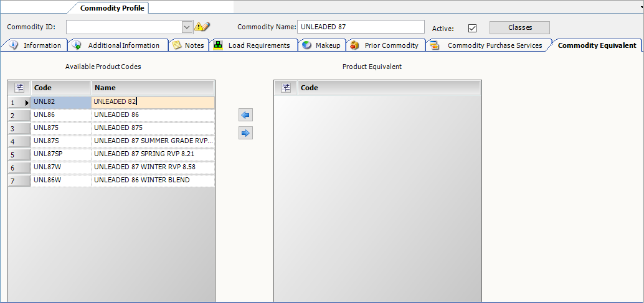The width and height of the screenshot is (644, 303).
Task: Click the UNL86 code cell
Action: [x=61, y=115]
